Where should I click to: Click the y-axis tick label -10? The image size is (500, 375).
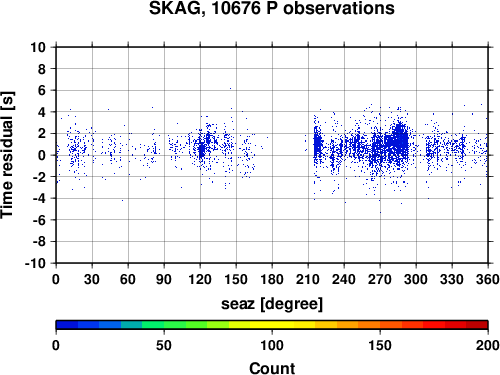(x=35, y=263)
